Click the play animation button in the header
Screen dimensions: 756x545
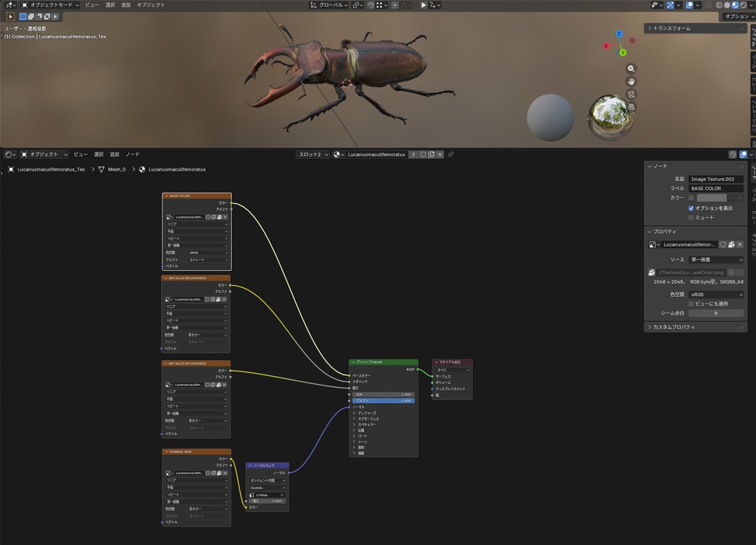423,5
